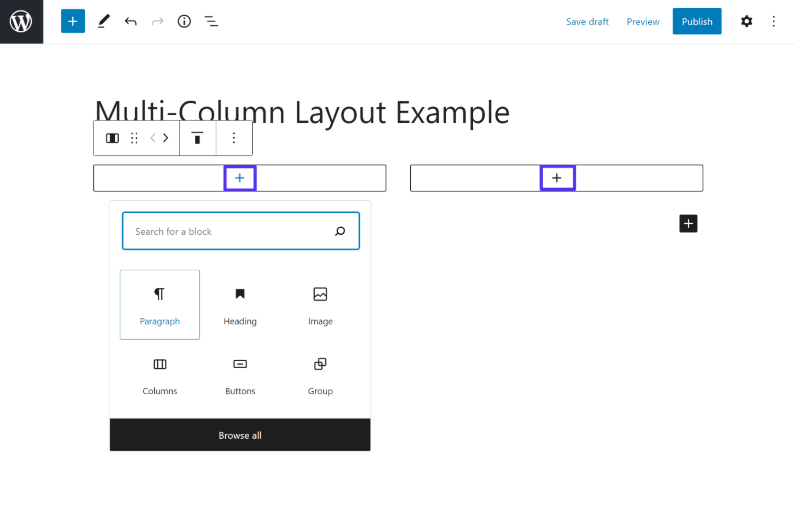Insert a Buttons block

240,375
